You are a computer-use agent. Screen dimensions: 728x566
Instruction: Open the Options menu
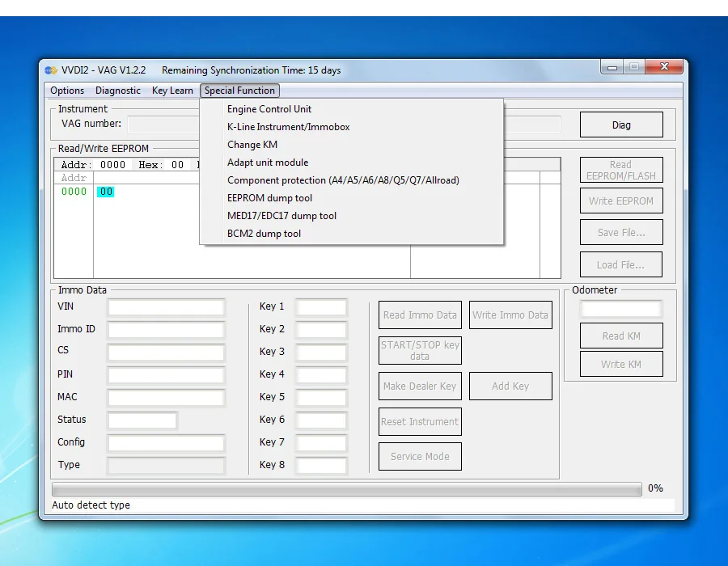pos(67,91)
